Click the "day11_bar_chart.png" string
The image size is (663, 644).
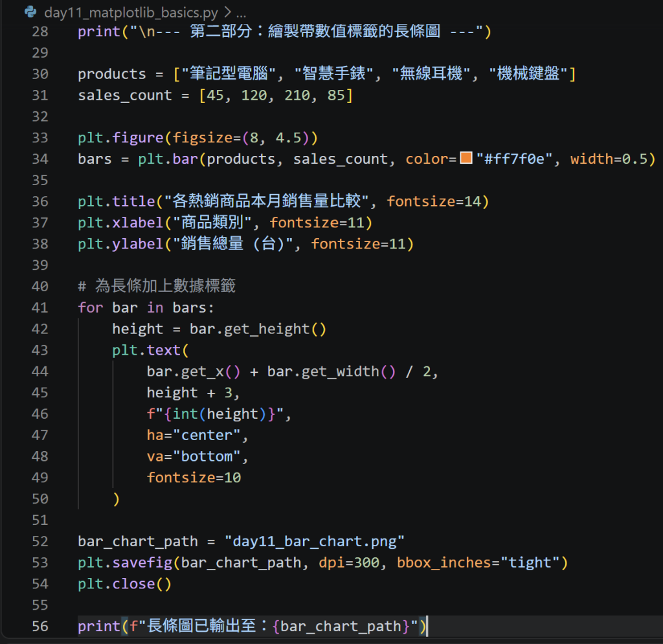pos(315,541)
